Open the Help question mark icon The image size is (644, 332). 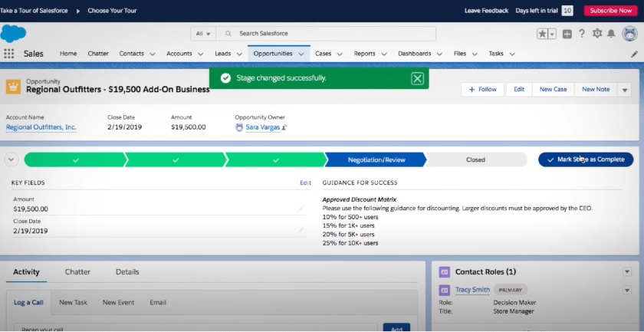[582, 34]
